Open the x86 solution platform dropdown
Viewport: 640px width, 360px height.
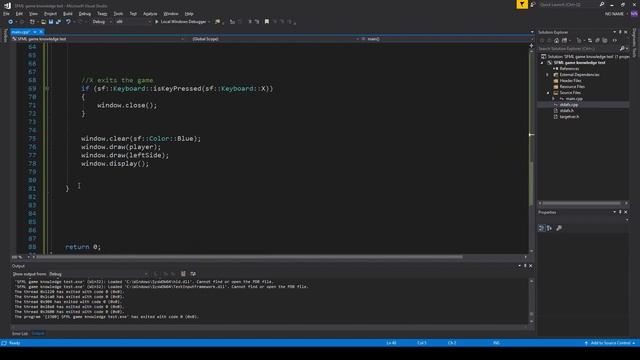[x=133, y=22]
